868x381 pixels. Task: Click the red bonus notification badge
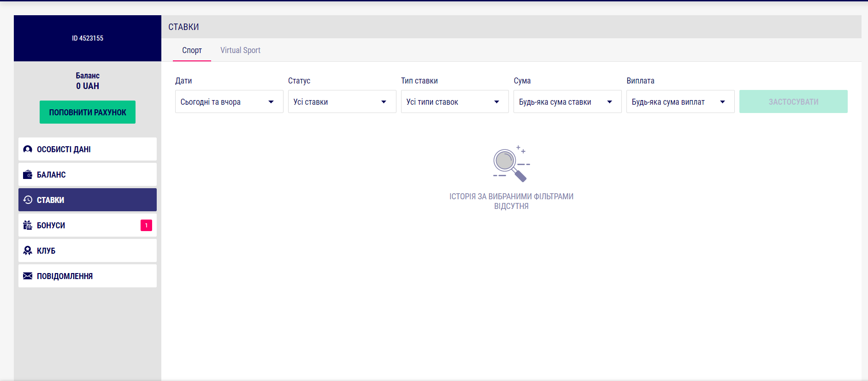(146, 226)
